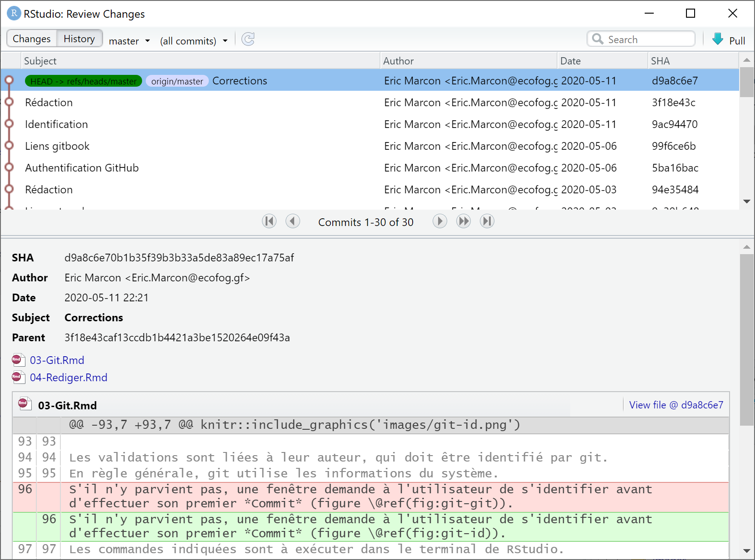The height and width of the screenshot is (560, 755).
Task: Click the Pull button label
Action: pos(737,41)
